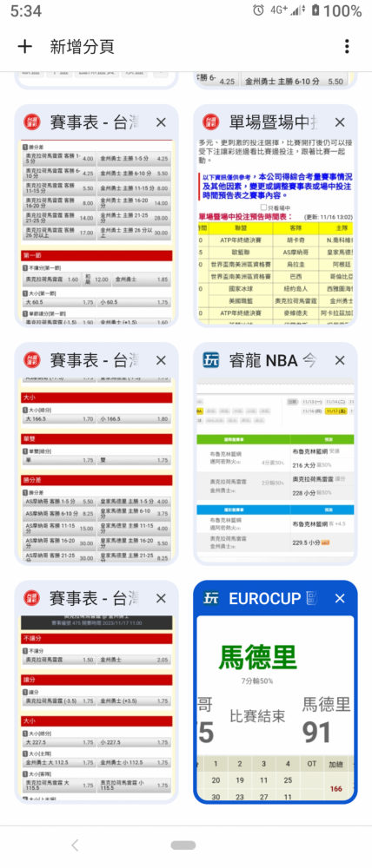Screen dimensions: 372x868
Task: Close the 賽事表 tab showing 大 227.5
Action: point(161,598)
